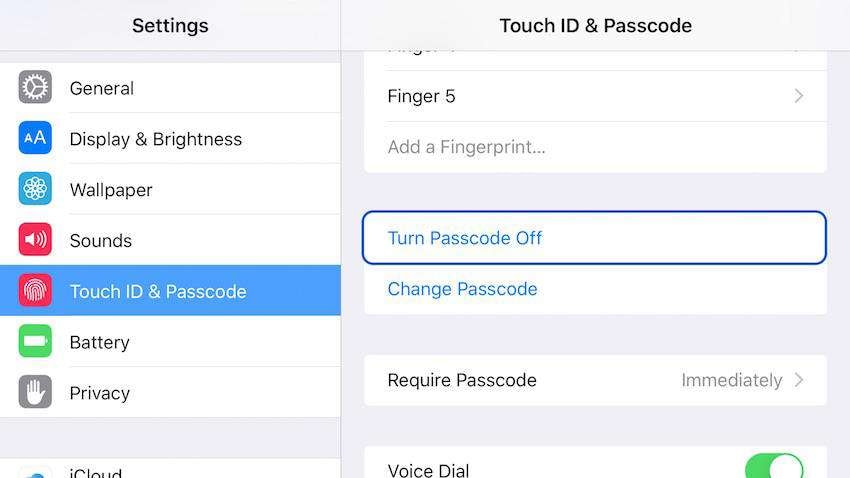The height and width of the screenshot is (478, 850).
Task: Select Sounds in the settings list
Action: (x=101, y=241)
